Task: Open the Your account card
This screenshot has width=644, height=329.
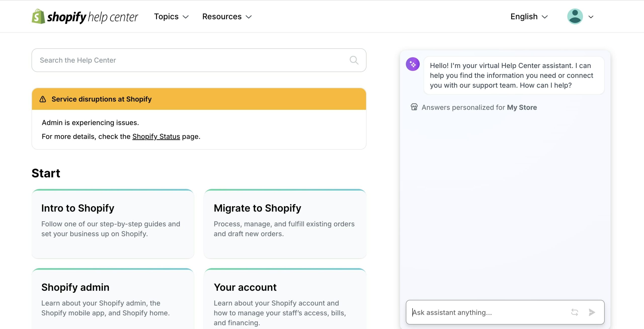Action: coord(285,299)
